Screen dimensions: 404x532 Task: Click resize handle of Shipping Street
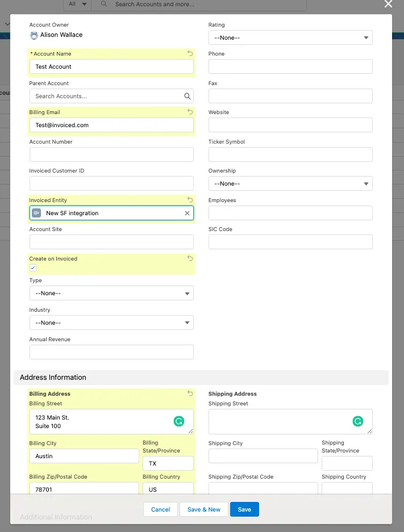coord(369,432)
